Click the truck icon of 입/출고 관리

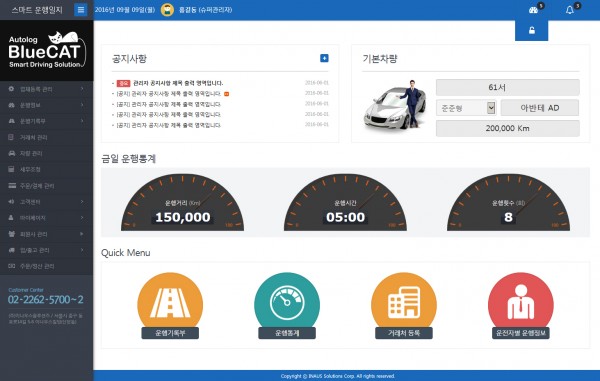coord(11,250)
